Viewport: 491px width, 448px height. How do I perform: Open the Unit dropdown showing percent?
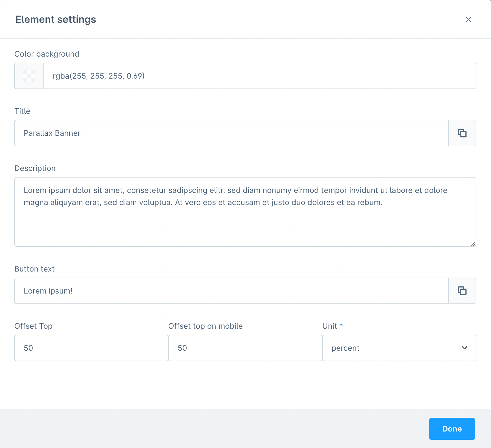click(399, 348)
